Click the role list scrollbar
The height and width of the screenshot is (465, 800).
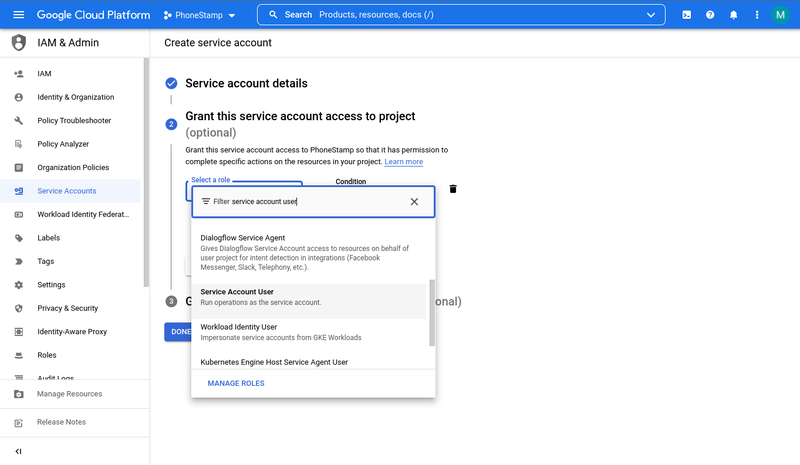(x=432, y=312)
